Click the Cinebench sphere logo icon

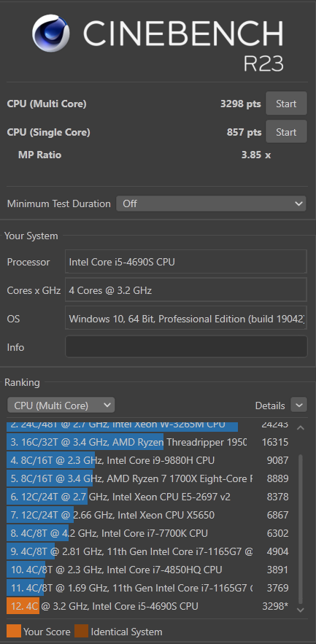53,34
